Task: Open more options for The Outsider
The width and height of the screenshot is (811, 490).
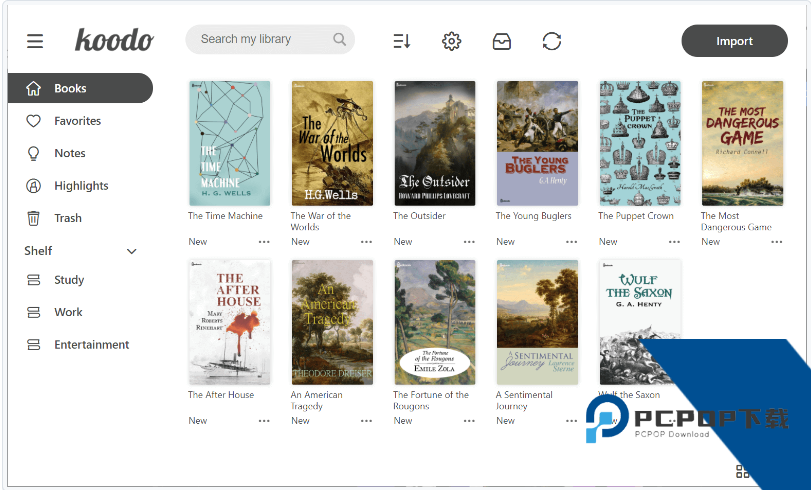Action: (x=469, y=242)
